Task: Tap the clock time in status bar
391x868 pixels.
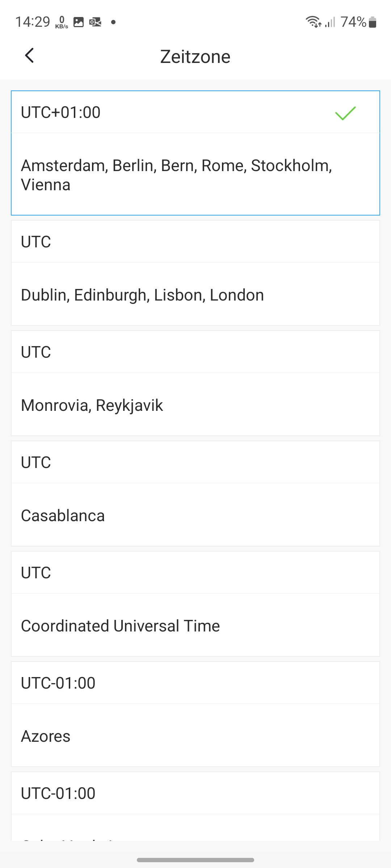Action: (x=33, y=22)
